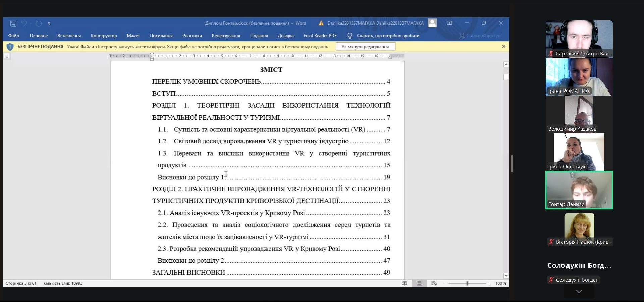Select Print Layout view icon
This screenshot has height=302, width=644.
419,283
